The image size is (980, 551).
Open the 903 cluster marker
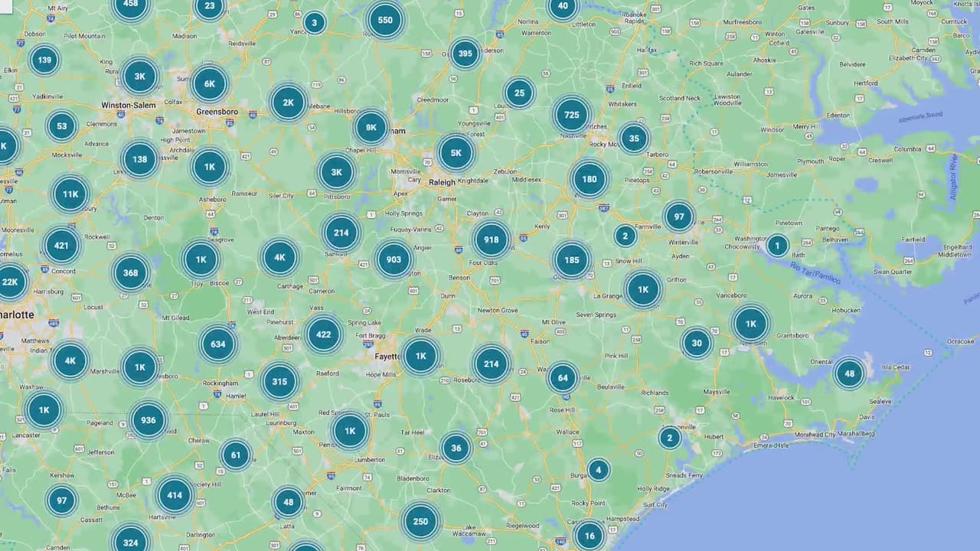point(394,259)
